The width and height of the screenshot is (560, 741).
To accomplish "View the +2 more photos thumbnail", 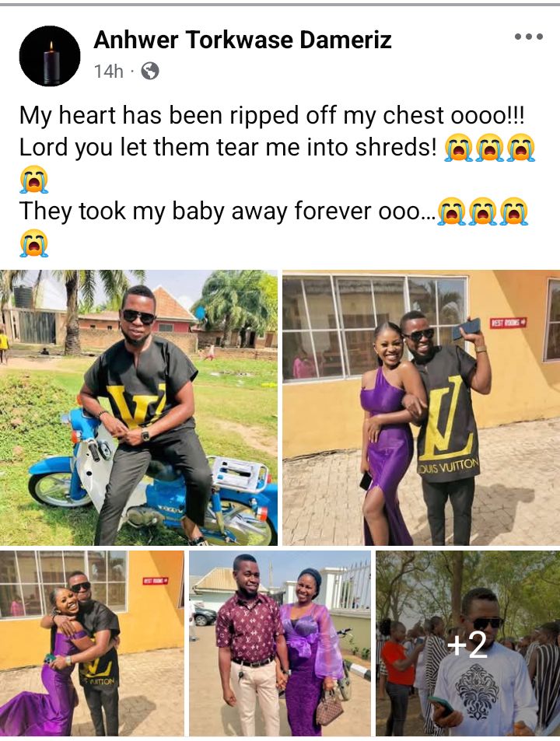I will [468, 643].
